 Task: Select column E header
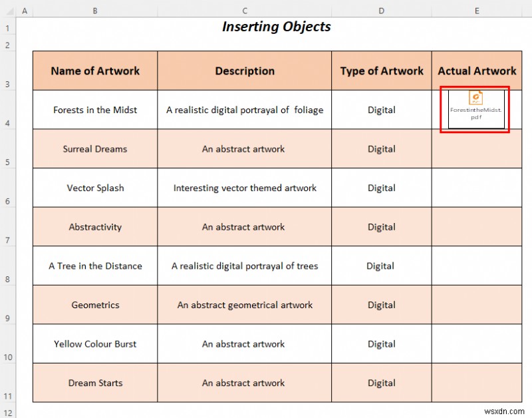pos(477,11)
